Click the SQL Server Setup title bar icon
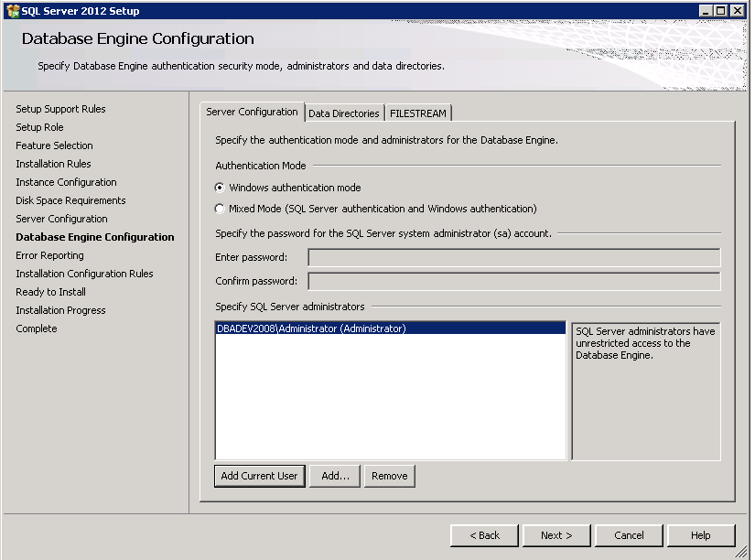The height and width of the screenshot is (560, 755). (13, 11)
